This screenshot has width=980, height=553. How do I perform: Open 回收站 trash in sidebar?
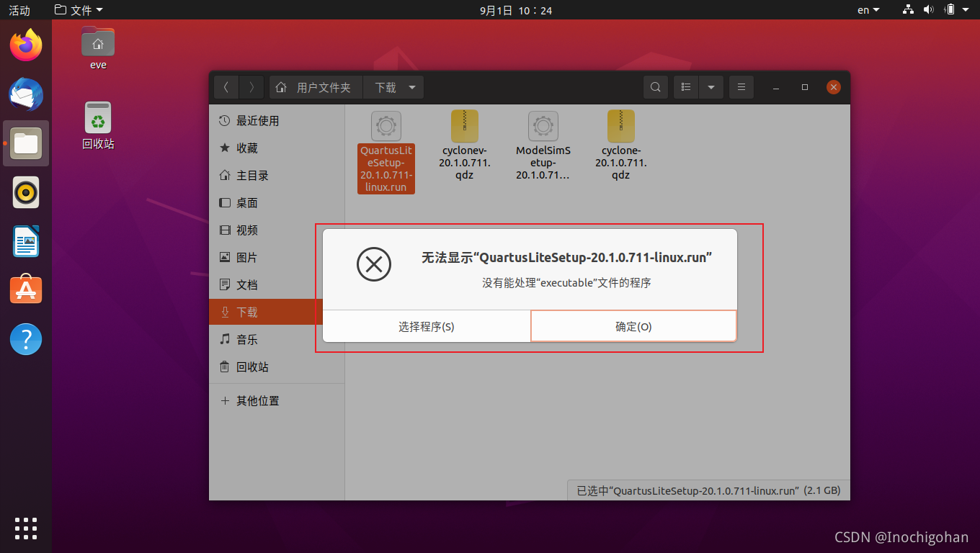277,367
